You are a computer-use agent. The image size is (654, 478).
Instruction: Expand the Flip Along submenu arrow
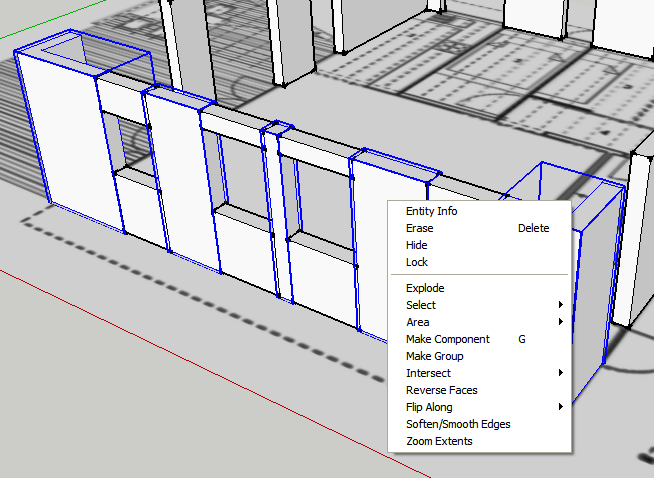tap(560, 407)
